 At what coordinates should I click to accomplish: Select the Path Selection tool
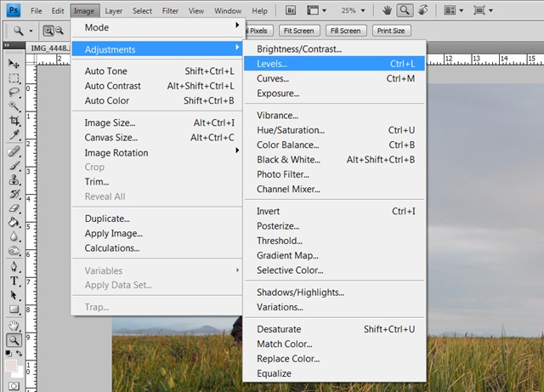[x=14, y=295]
